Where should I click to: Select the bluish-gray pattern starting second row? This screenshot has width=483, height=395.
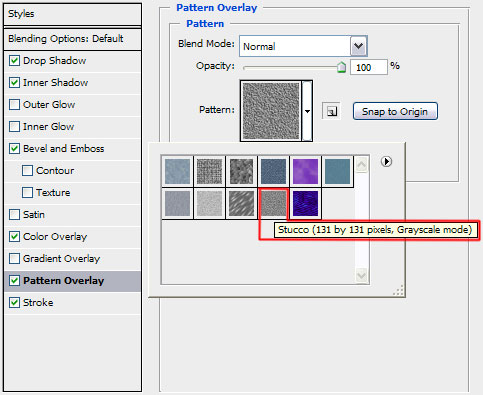tap(177, 203)
